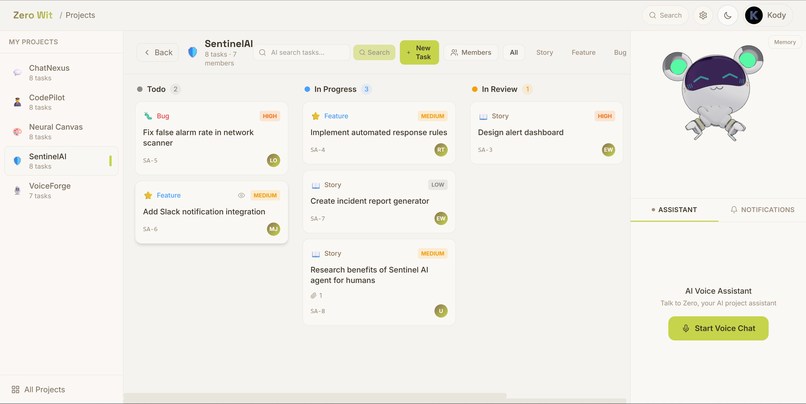Click the Zero robot mascot

(x=713, y=93)
